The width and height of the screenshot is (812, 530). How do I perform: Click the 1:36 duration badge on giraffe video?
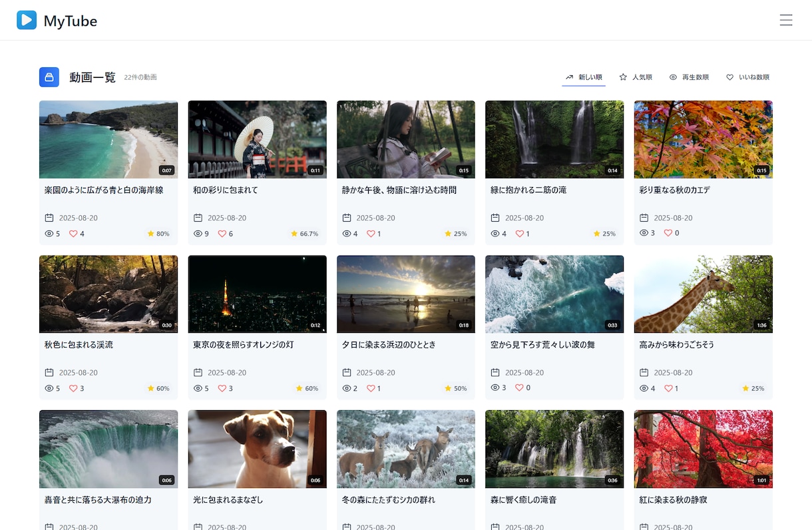click(x=761, y=325)
